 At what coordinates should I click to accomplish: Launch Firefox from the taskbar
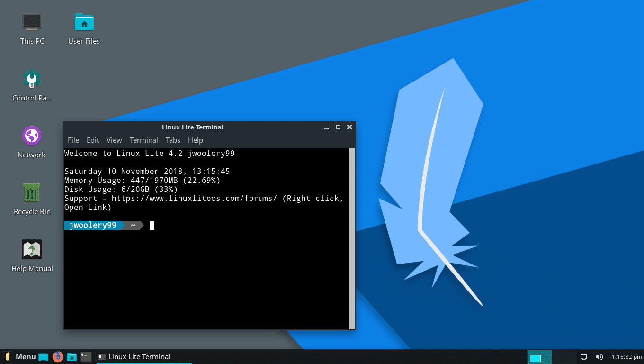(58, 357)
